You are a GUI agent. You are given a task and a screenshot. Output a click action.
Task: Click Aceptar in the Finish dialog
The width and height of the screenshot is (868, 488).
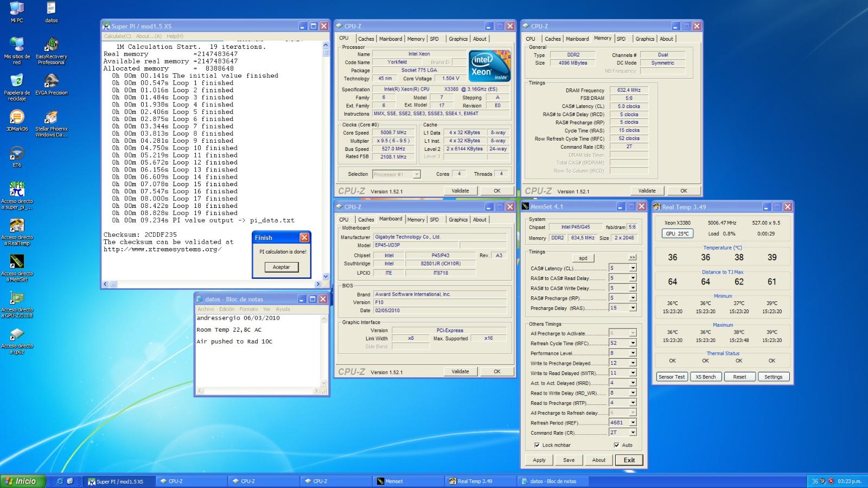281,267
